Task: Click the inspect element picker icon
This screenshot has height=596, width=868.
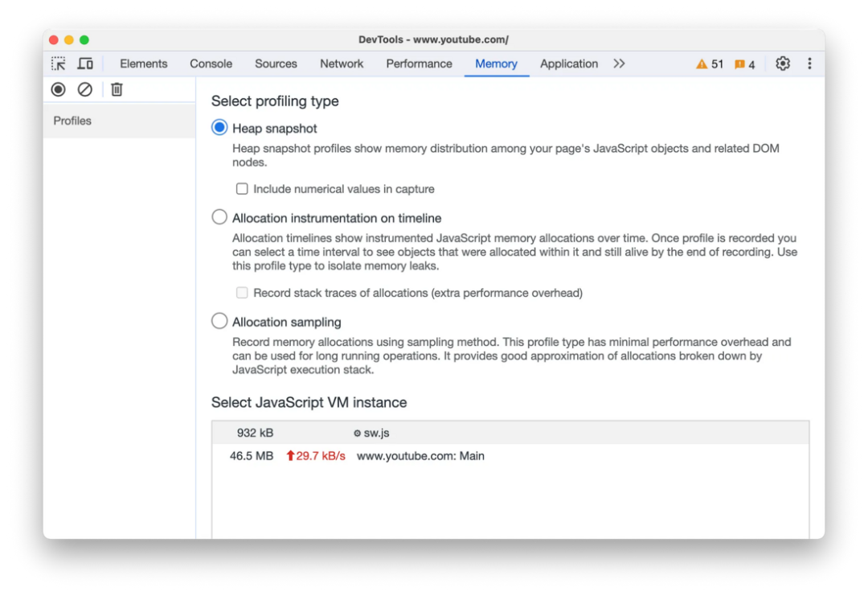Action: 58,64
